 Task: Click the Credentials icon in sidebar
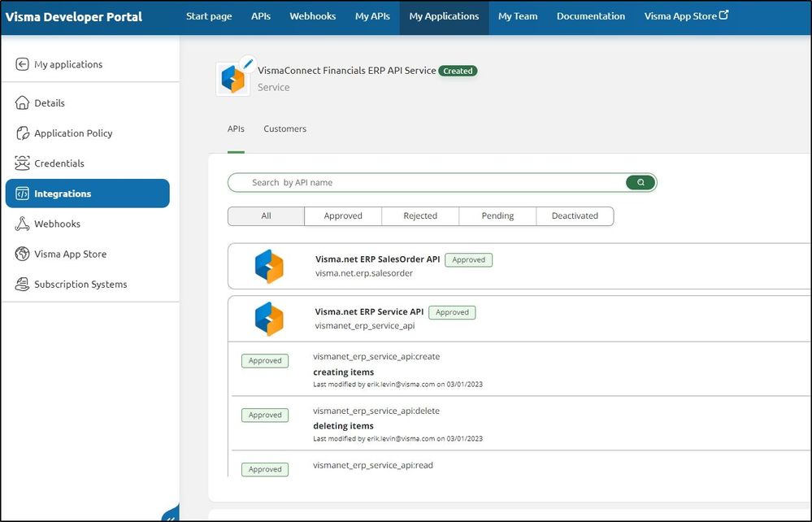click(x=22, y=163)
